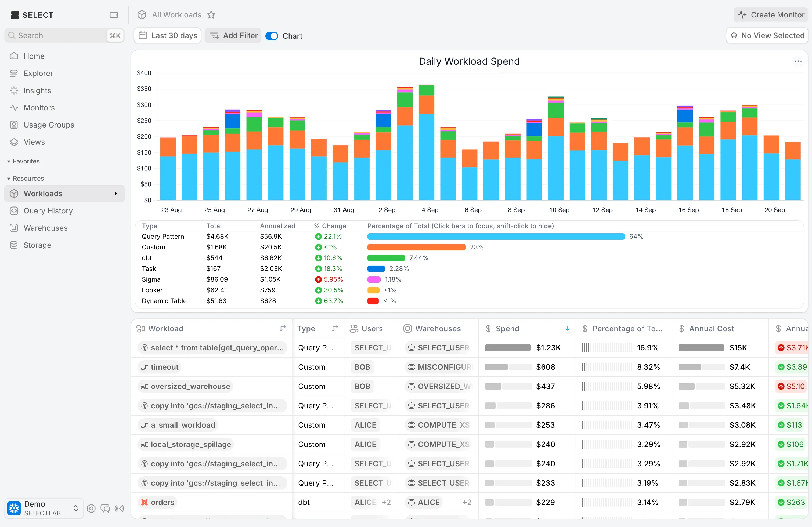Screen dimensions: 812x527
Task: Click the Create Monitor button
Action: 771,15
